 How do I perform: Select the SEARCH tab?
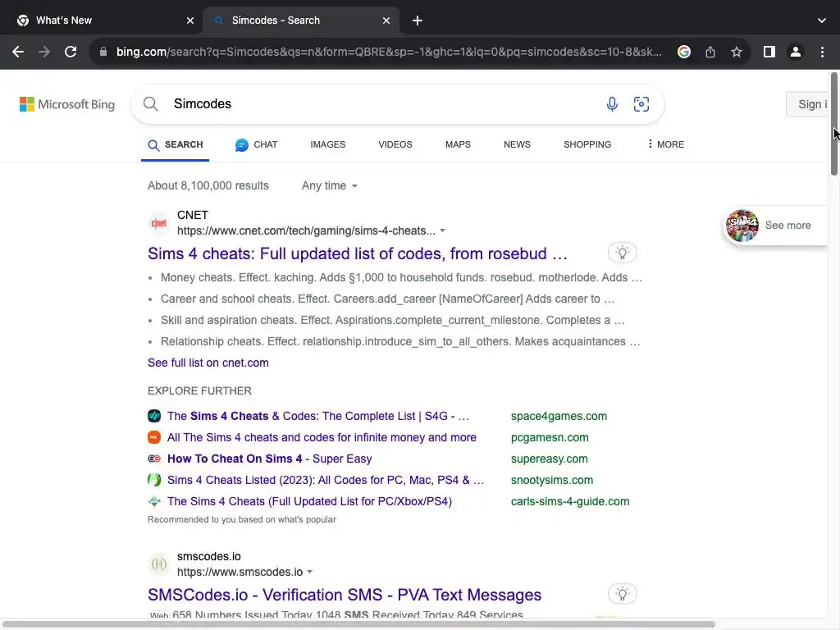[176, 144]
